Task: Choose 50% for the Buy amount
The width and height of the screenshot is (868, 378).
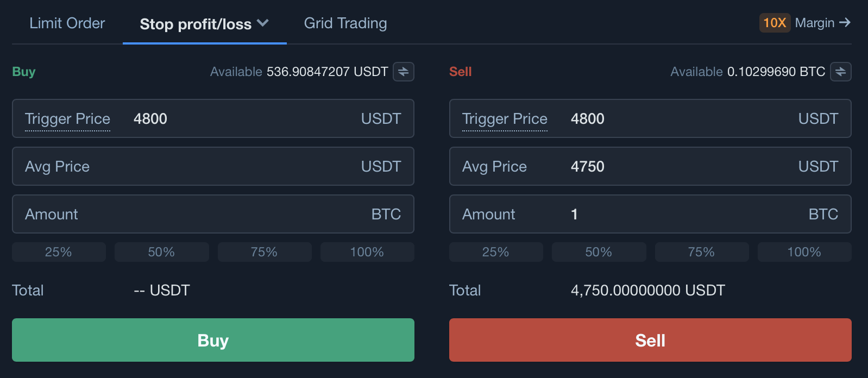Action: (161, 252)
